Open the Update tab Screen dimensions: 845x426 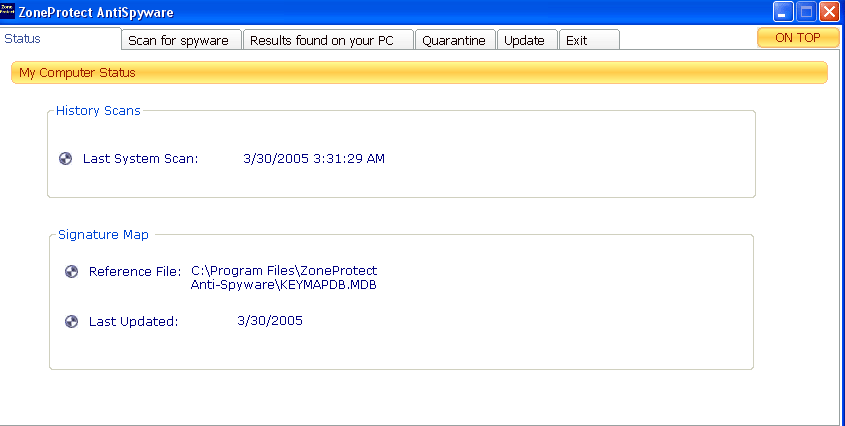click(x=527, y=40)
